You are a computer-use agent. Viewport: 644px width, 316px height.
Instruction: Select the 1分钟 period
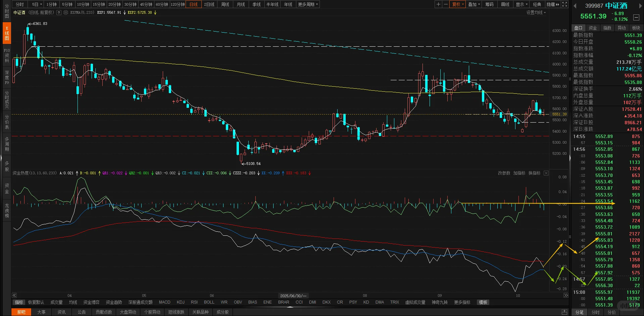(x=51, y=4)
